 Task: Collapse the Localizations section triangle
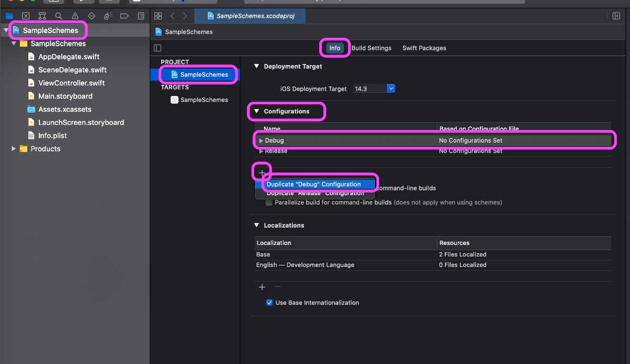257,225
